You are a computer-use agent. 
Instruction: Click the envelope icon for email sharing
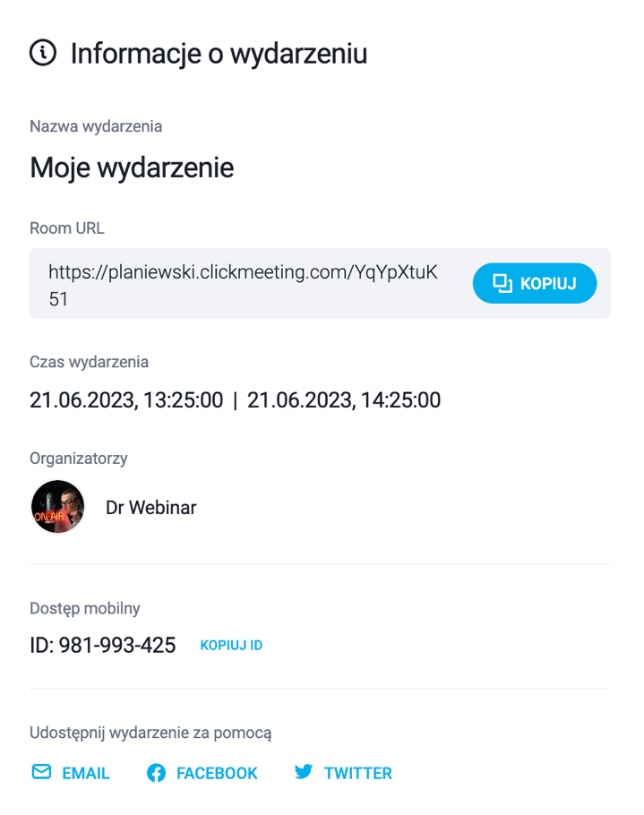41,772
